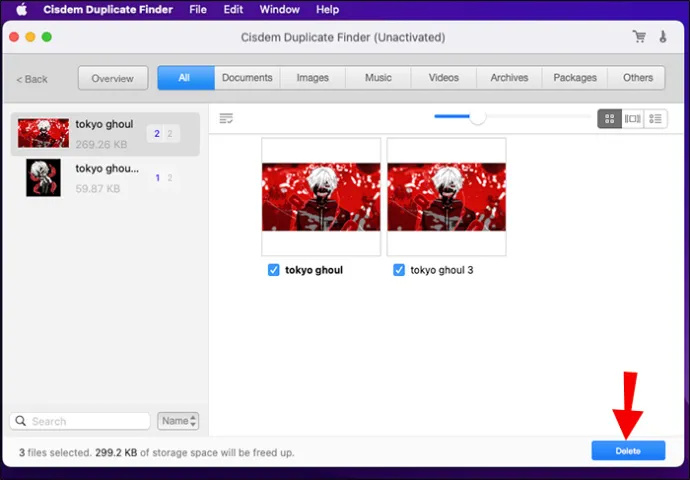Open the auto-select rules list icon
The image size is (690, 480).
pos(226,118)
